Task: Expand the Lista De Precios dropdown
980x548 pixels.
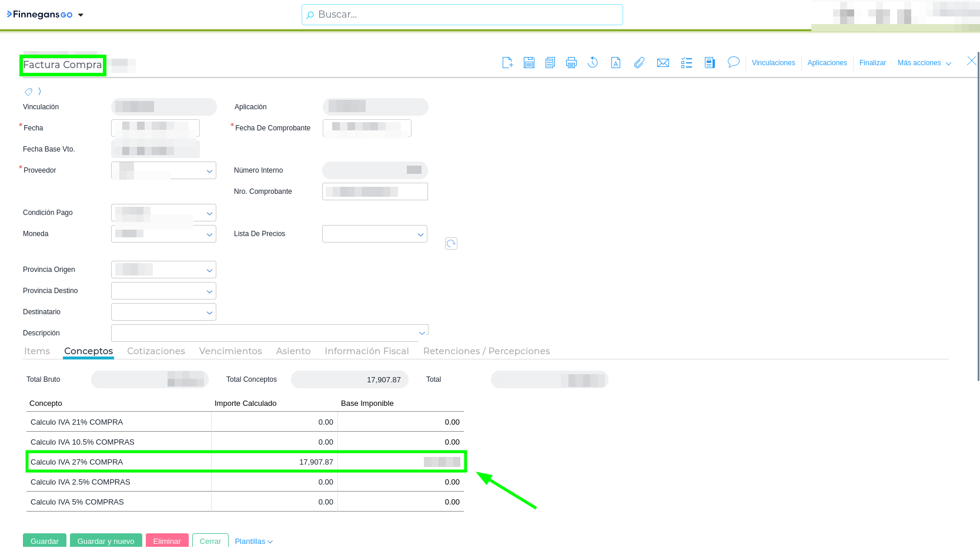Action: pos(420,234)
